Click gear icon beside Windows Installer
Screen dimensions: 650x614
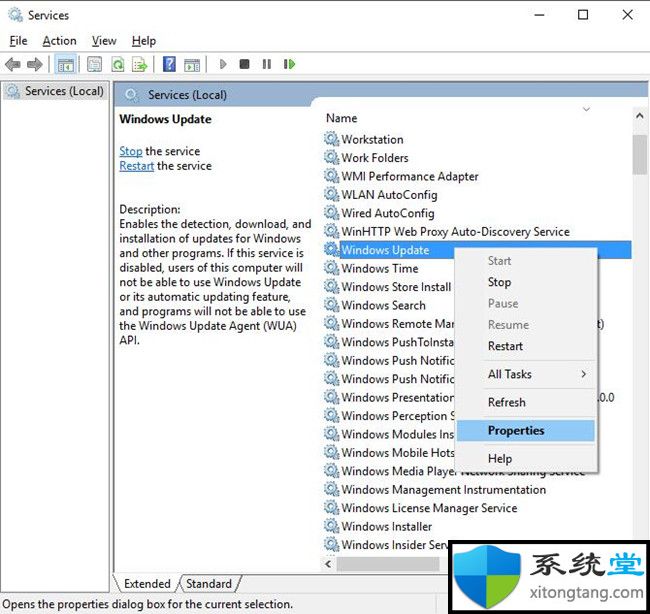tap(331, 526)
